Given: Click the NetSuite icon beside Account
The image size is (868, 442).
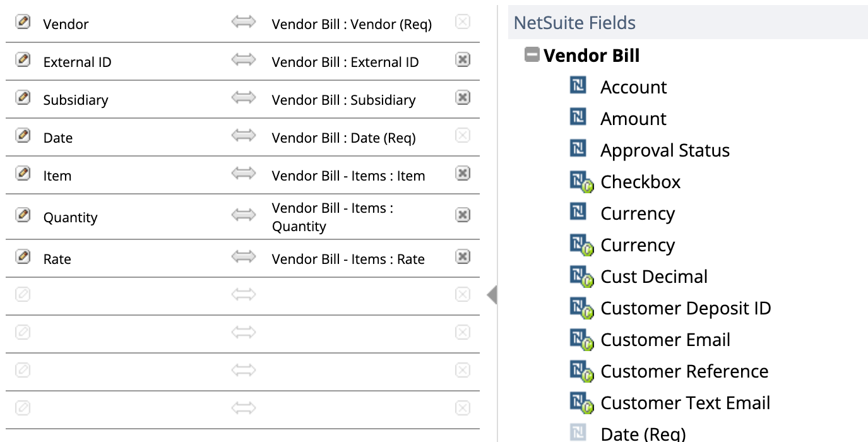Looking at the screenshot, I should (x=578, y=85).
